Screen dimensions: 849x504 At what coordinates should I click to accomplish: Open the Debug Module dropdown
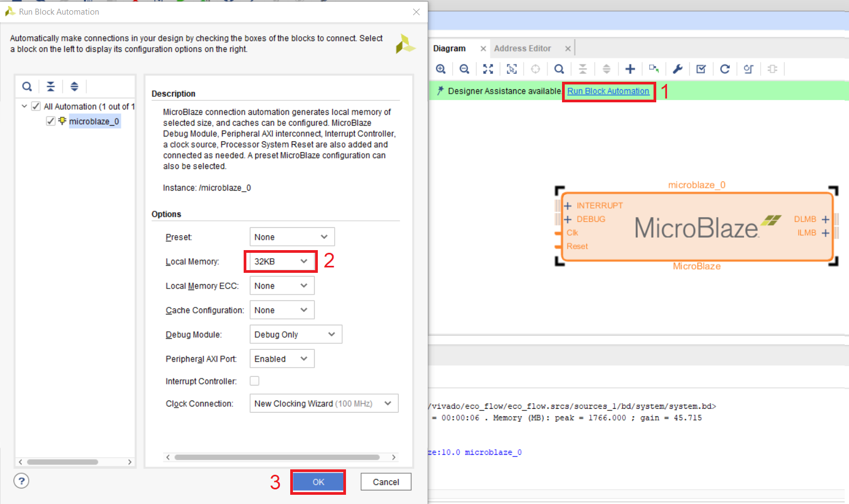(x=296, y=334)
